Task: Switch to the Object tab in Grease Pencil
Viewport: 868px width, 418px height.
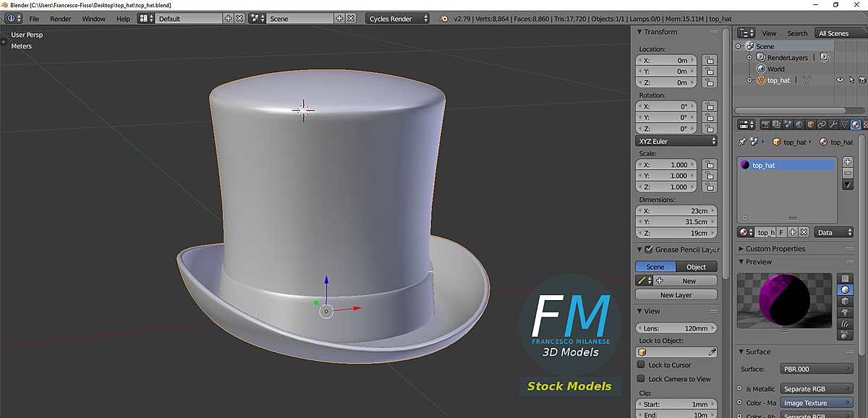Action: 696,266
